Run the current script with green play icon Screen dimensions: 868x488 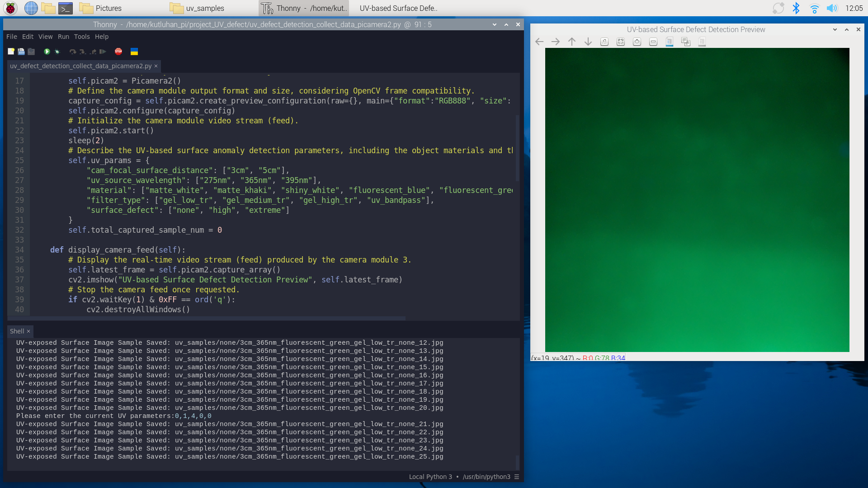click(47, 52)
